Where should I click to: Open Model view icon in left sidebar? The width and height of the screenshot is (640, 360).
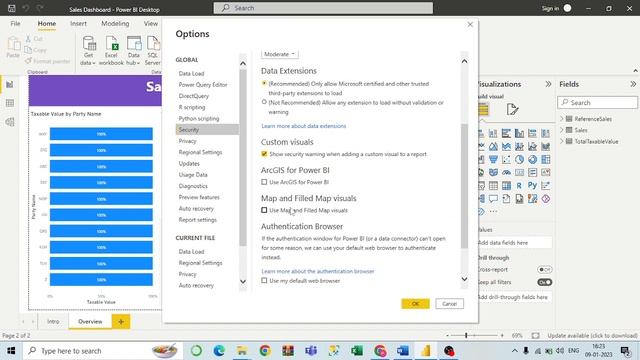coord(10,122)
